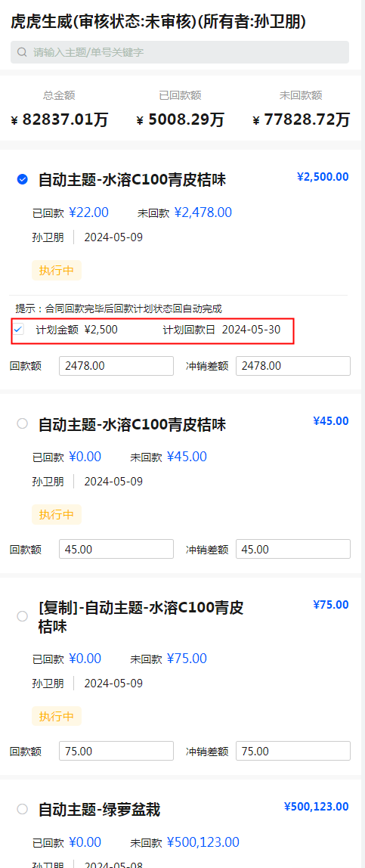Screen dimensions: 365x868
Task: Click the 回款额 field showing 45.00
Action: click(116, 549)
